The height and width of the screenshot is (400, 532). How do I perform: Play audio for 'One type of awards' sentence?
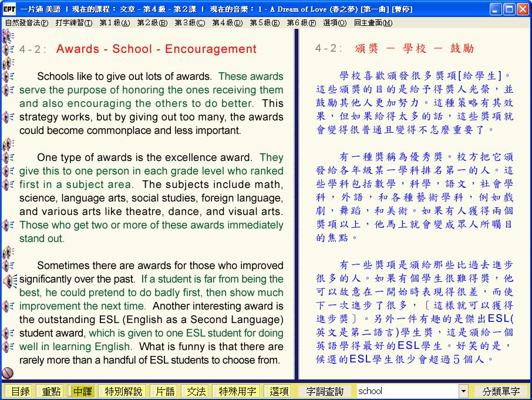point(8,157)
